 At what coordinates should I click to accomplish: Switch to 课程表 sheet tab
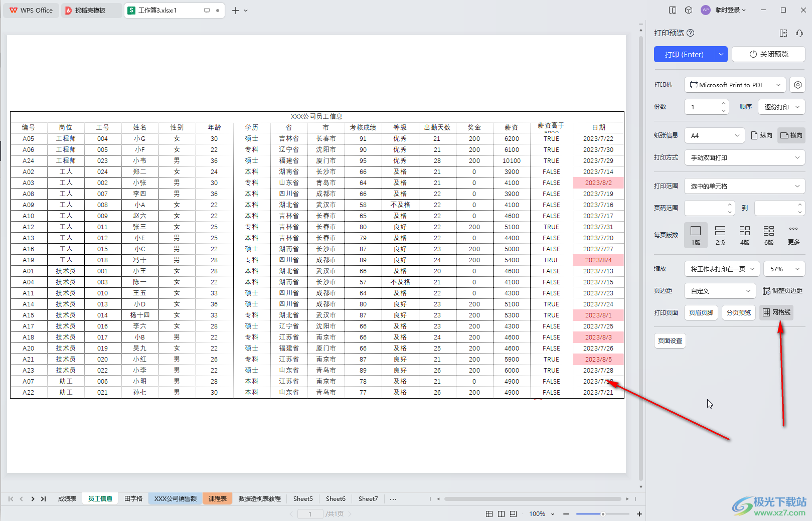pos(218,499)
